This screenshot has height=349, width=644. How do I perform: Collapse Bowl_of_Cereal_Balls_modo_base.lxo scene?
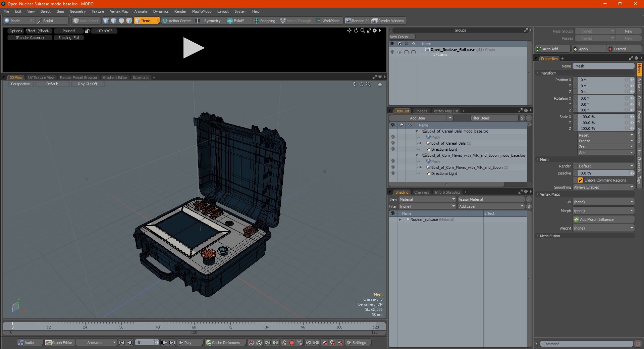[417, 131]
